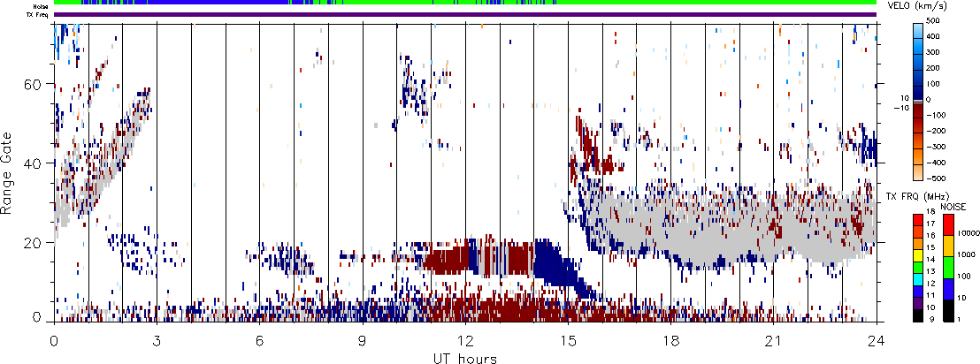
Task: Click the "UT hours" x-axis title
Action: tap(465, 358)
